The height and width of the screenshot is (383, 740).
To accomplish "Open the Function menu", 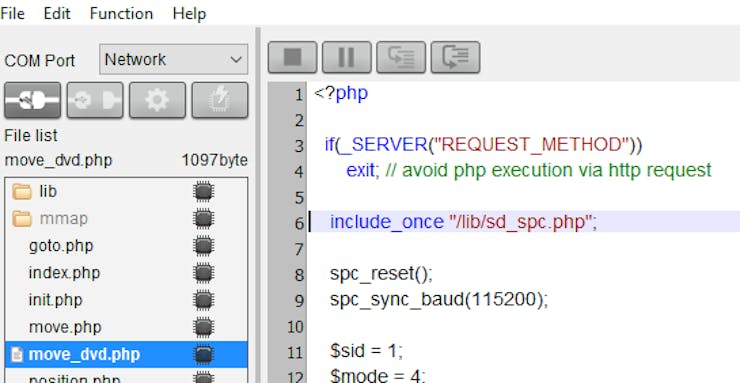I will (x=121, y=13).
